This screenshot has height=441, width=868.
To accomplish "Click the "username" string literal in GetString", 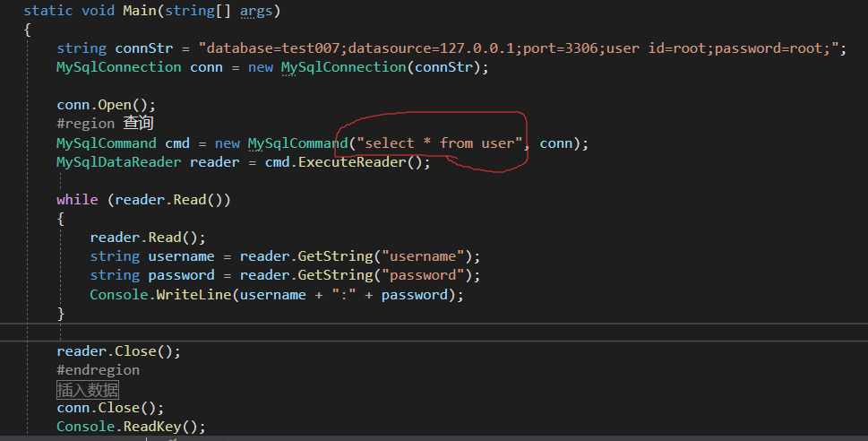I will (x=423, y=256).
